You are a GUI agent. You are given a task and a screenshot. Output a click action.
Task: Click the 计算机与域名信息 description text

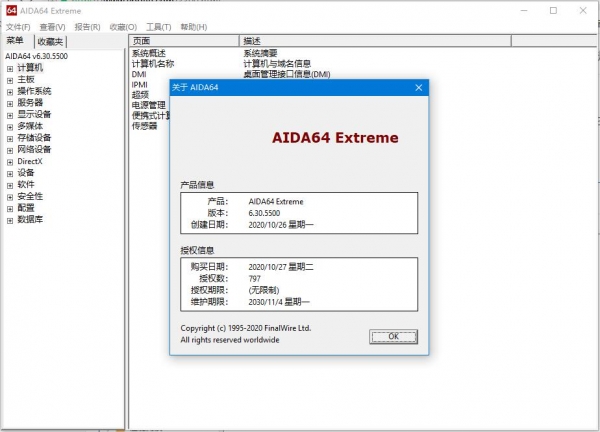click(x=277, y=64)
